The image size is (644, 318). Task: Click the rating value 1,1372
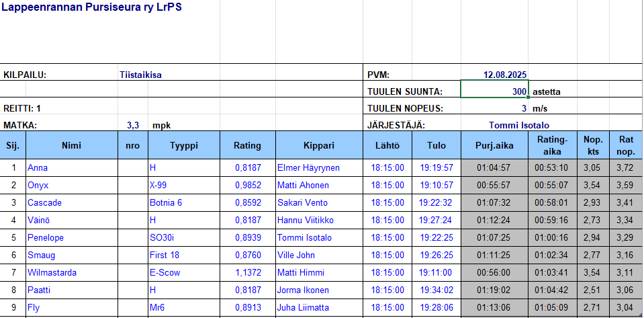[248, 272]
